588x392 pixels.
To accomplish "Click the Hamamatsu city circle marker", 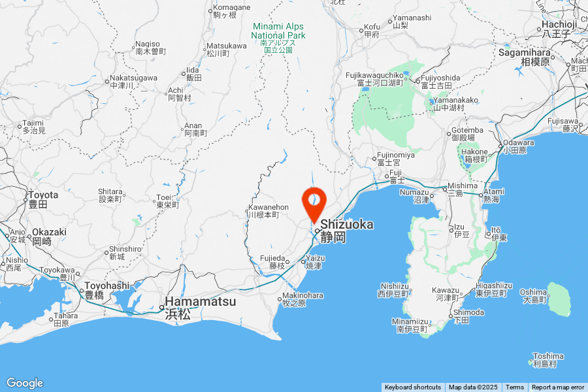I will [161, 307].
